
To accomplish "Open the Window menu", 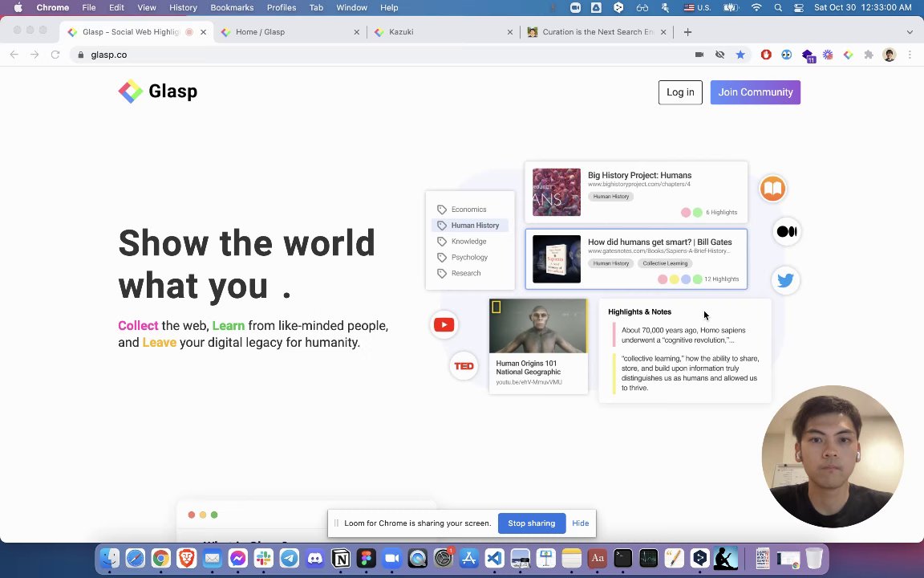I will pos(352,8).
